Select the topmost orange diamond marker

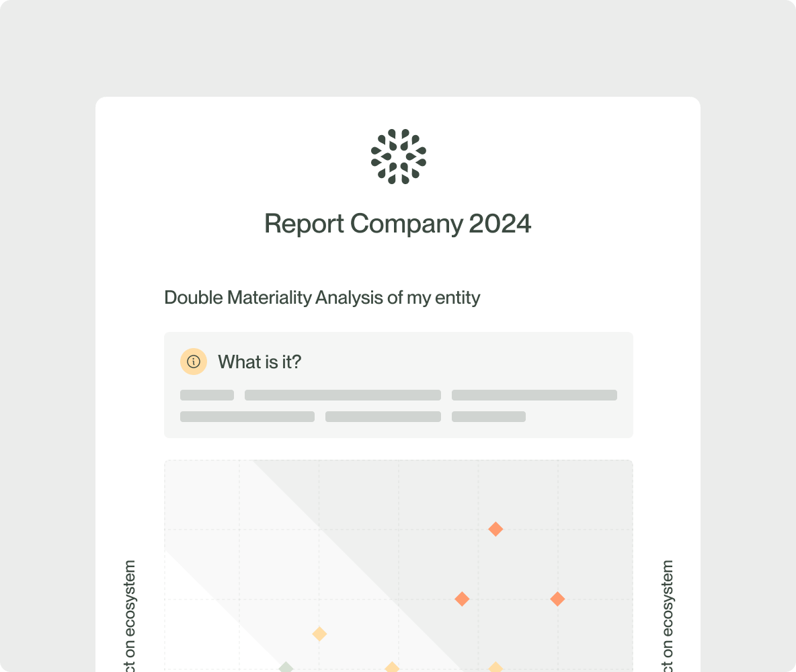(x=495, y=530)
